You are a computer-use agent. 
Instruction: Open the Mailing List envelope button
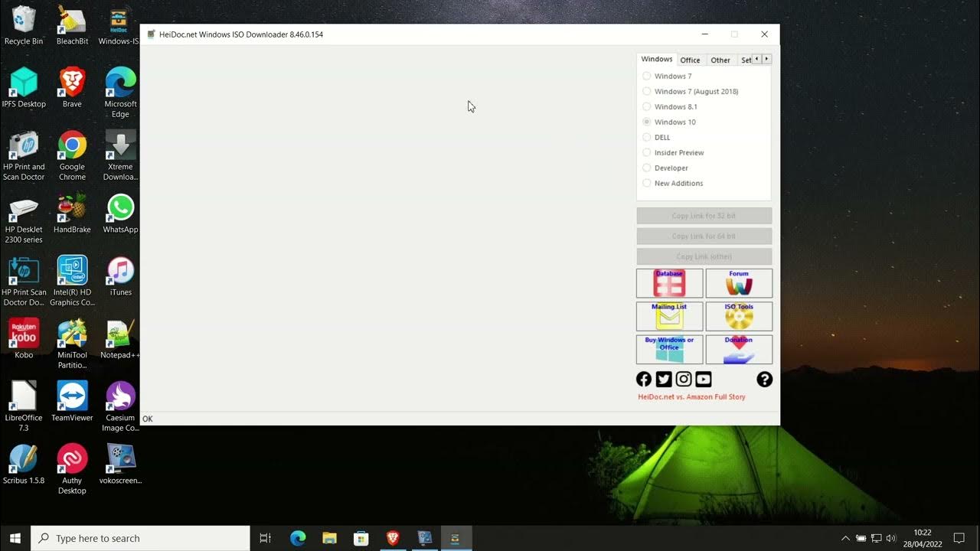point(669,316)
